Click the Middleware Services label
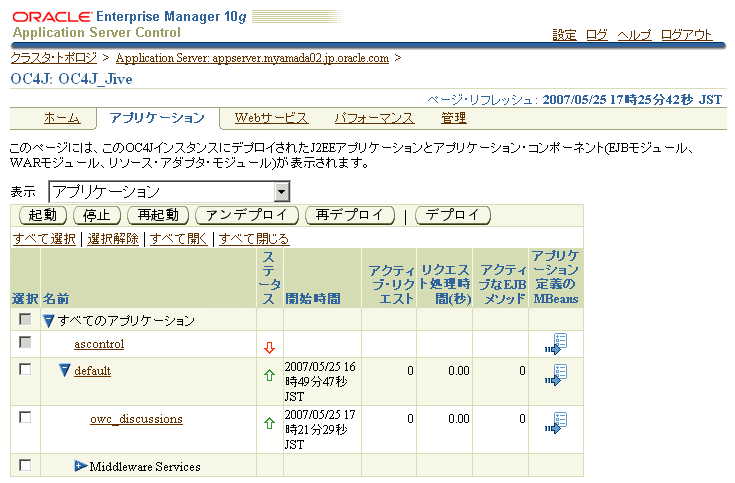The height and width of the screenshot is (483, 735). click(x=145, y=467)
